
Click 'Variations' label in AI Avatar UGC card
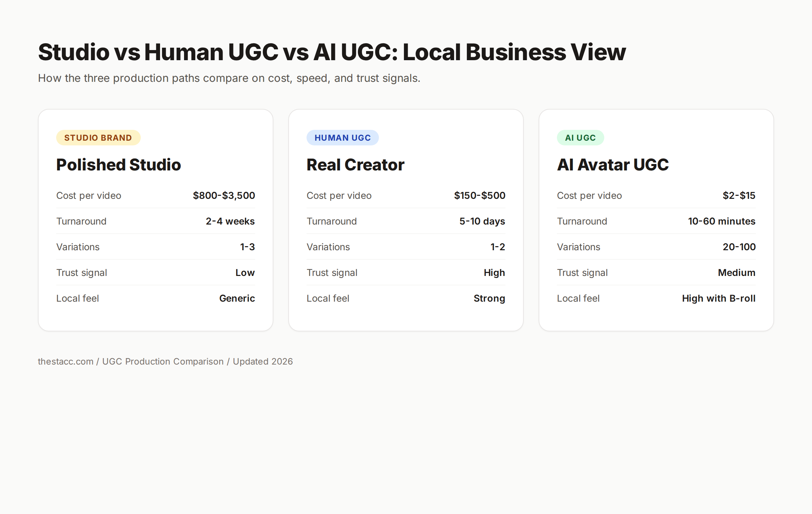pos(579,247)
